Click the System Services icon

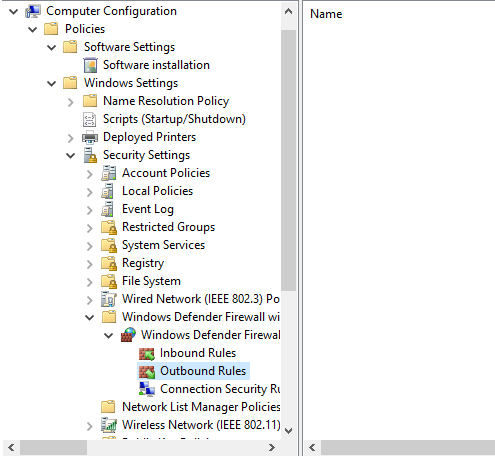click(x=109, y=245)
